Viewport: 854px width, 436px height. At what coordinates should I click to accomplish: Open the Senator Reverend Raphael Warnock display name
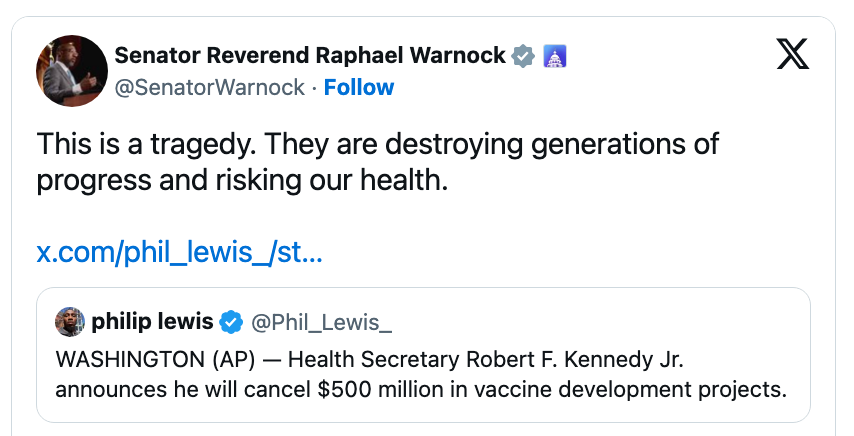tap(311, 56)
